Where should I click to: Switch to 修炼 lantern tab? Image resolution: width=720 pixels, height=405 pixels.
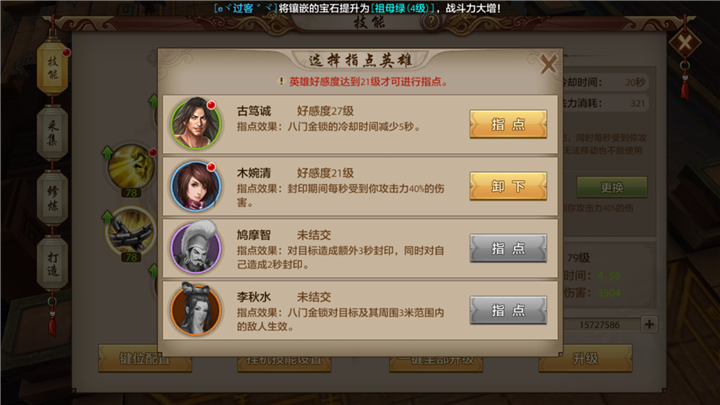click(x=52, y=198)
